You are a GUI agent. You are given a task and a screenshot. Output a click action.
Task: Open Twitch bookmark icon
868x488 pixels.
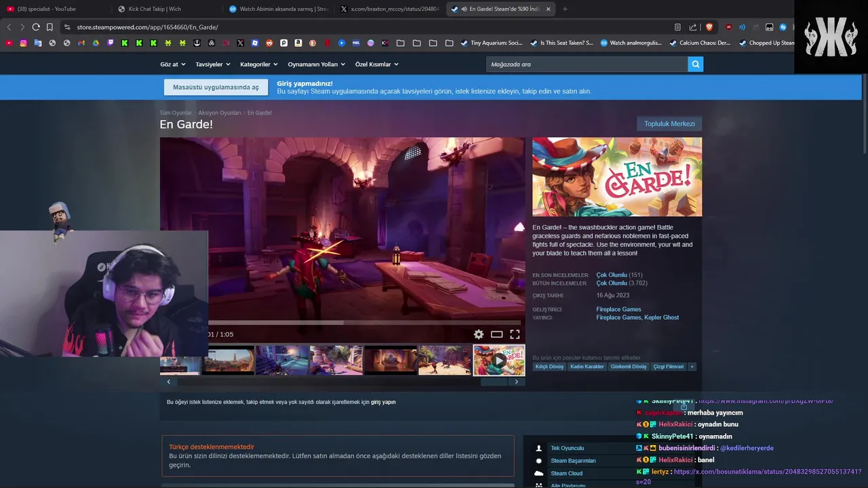(x=111, y=43)
